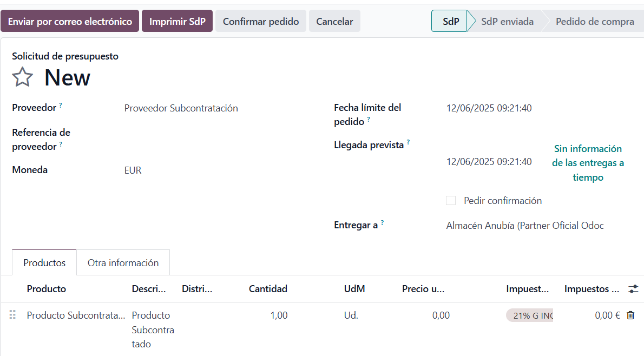This screenshot has height=356, width=644.
Task: Edit the description cell Producto Subcontratado
Action: point(153,329)
